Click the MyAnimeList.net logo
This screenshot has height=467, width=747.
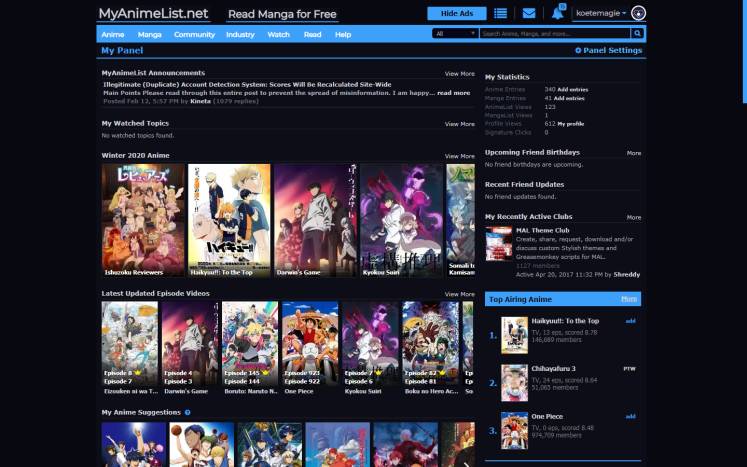153,14
